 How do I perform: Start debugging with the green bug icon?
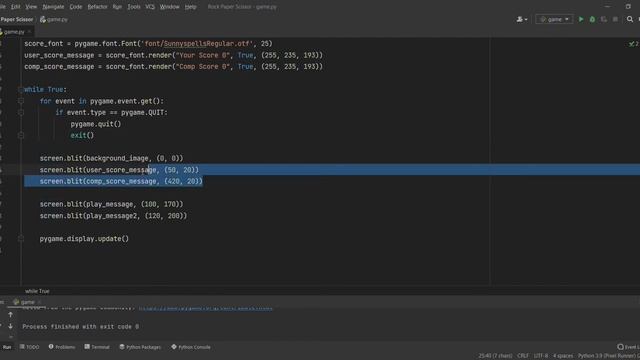[x=592, y=19]
